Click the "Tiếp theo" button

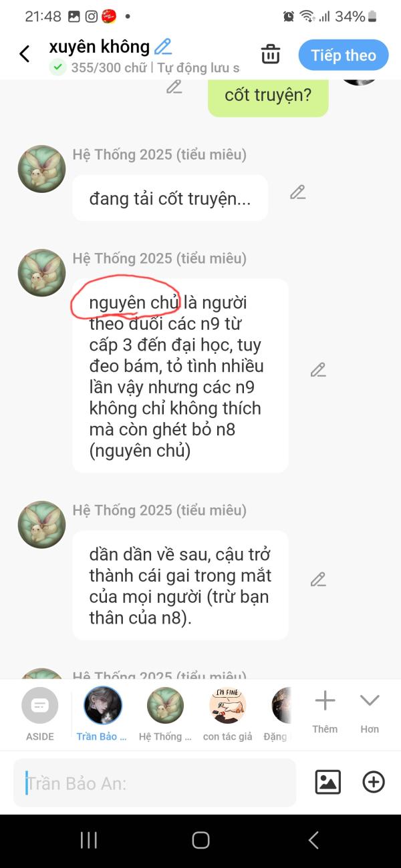tap(344, 55)
